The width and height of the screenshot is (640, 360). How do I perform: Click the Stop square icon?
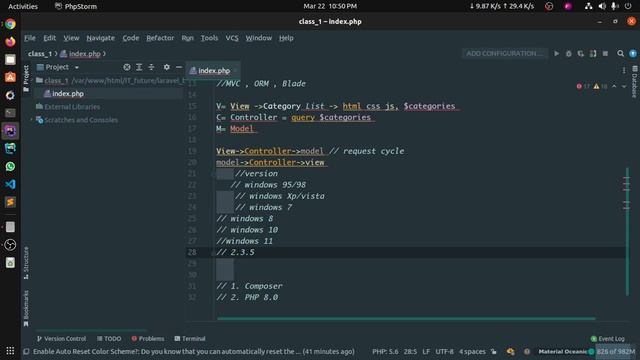[x=605, y=53]
